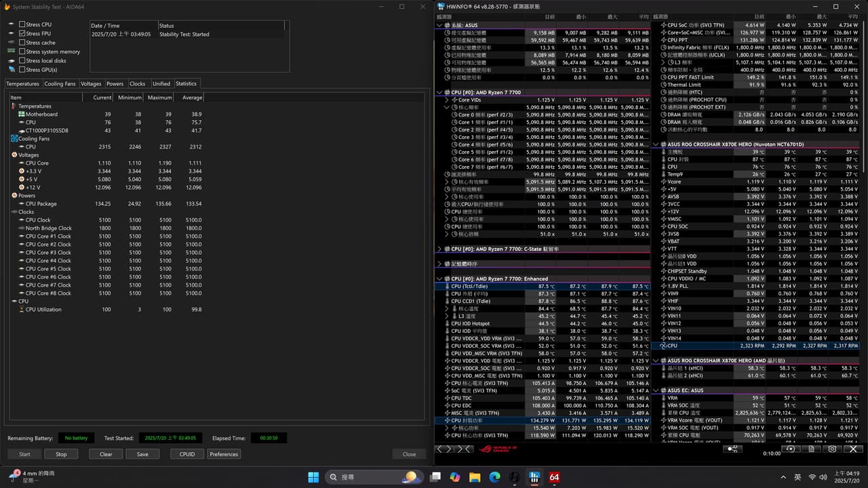Open HWiNFO network/remote sharing icon
Viewport: 868px width, 488px height.
732,449
